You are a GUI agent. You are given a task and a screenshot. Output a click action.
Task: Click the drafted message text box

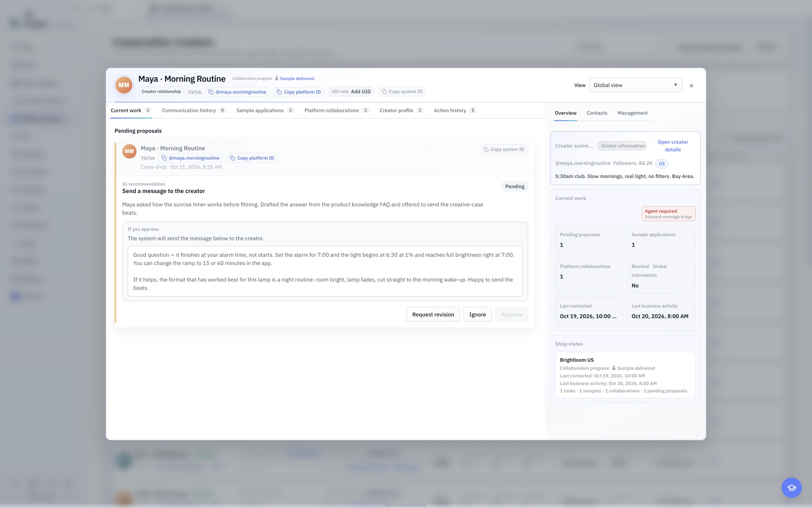325,271
